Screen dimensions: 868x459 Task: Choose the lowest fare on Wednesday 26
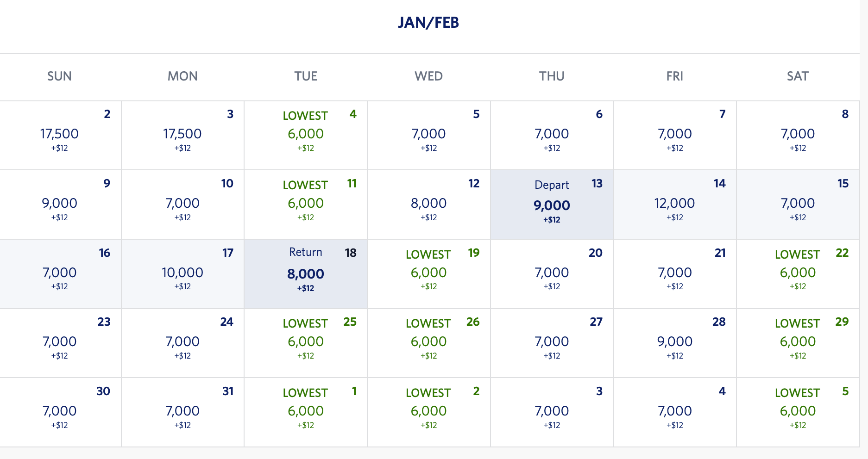428,342
